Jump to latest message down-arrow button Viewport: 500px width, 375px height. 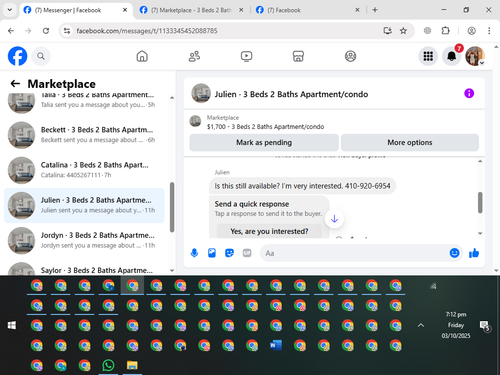tap(334, 219)
